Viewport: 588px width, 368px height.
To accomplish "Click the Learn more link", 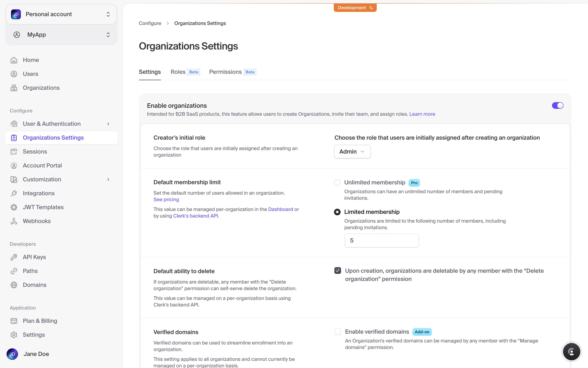I will pos(422,114).
